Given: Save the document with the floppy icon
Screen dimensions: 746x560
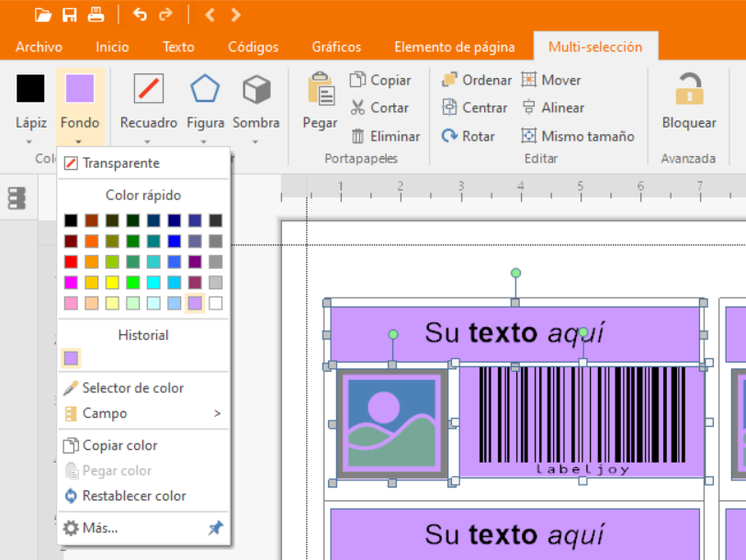Looking at the screenshot, I should point(70,16).
